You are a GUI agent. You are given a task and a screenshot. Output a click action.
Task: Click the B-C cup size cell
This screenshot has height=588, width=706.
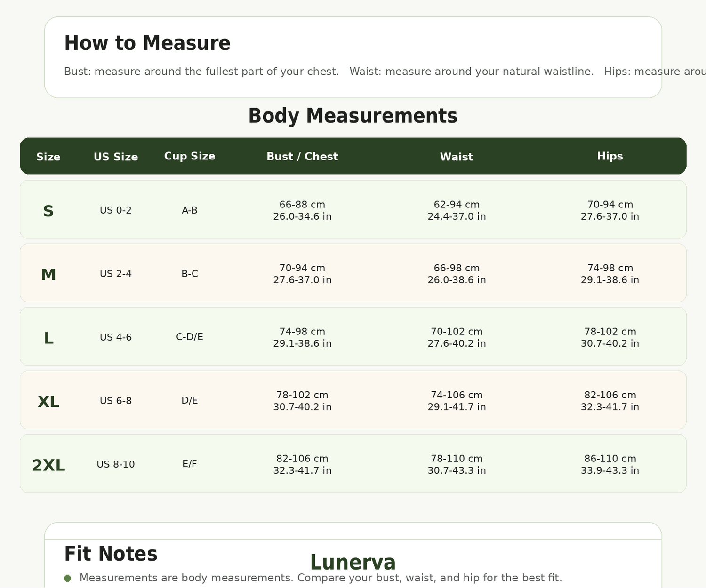190,274
